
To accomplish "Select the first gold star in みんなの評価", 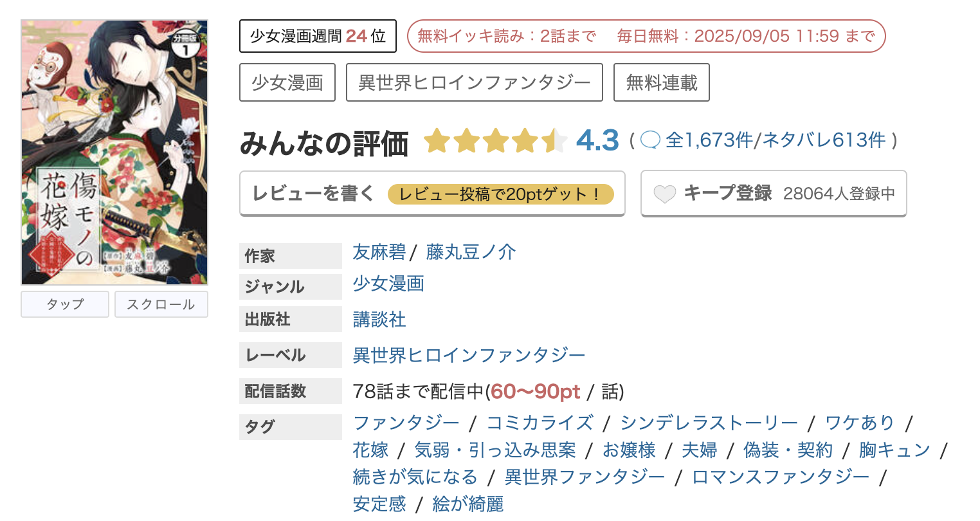I will point(438,140).
